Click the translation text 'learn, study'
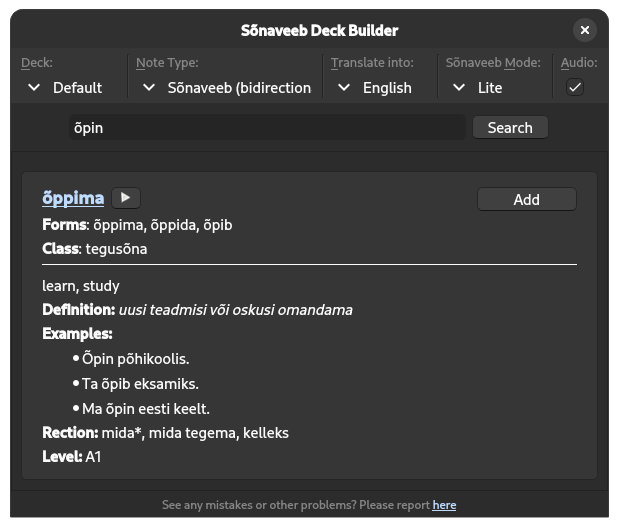Image resolution: width=619 pixels, height=528 pixels. click(81, 286)
